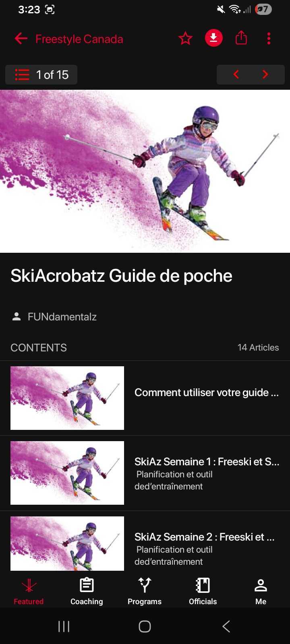290x644 pixels.
Task: Switch to the Featured tab
Action: tap(29, 591)
